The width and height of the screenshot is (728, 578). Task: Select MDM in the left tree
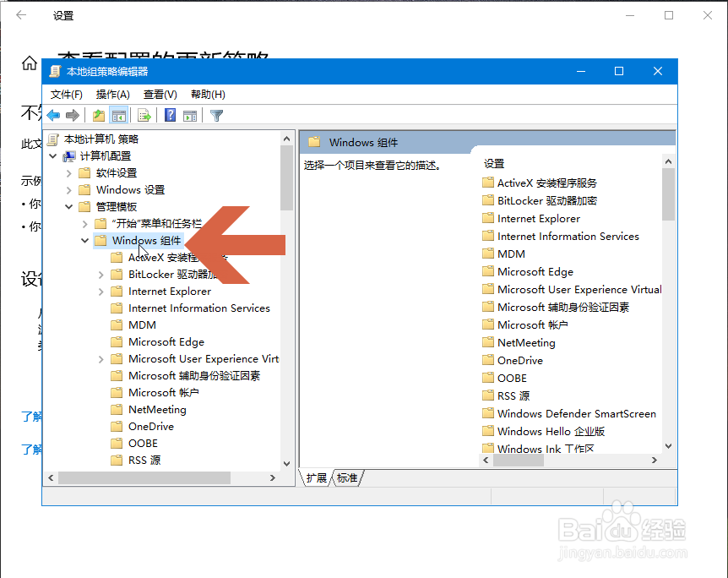[x=142, y=324]
